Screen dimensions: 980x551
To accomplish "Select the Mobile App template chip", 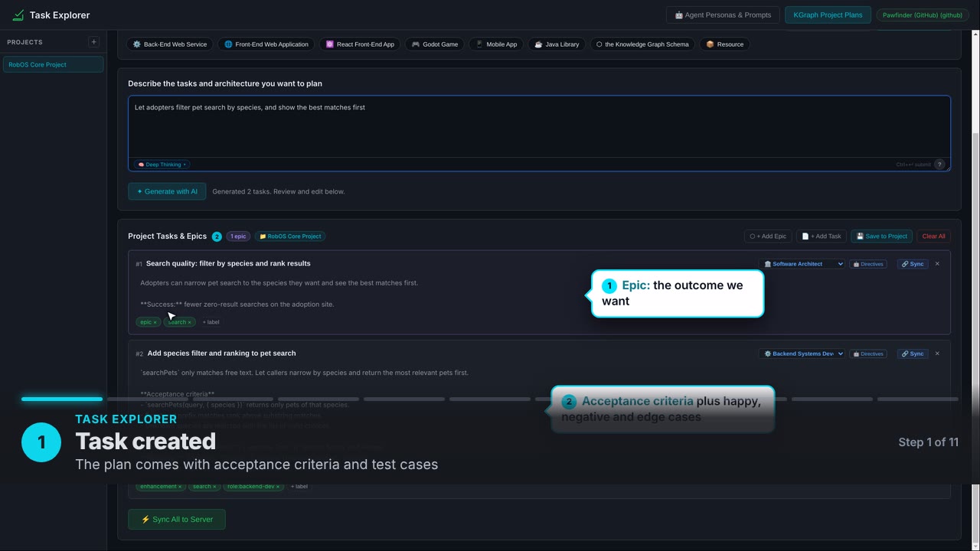I will (496, 44).
